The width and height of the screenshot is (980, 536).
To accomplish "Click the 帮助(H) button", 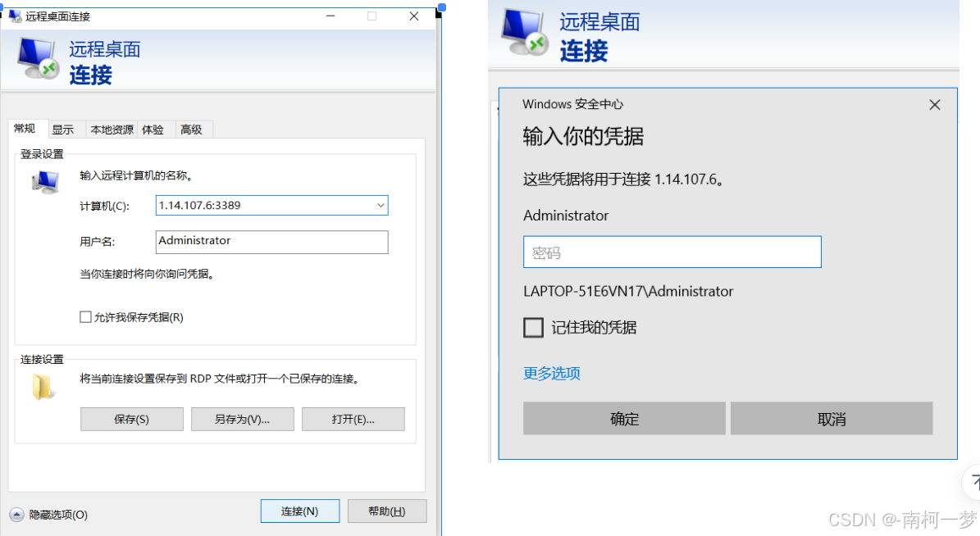I will click(387, 511).
